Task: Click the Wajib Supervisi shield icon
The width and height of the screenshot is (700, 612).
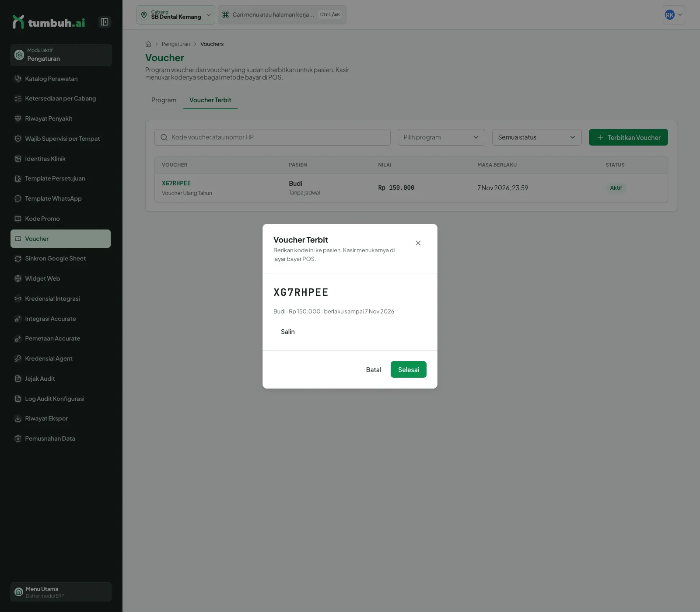Action: coord(18,139)
